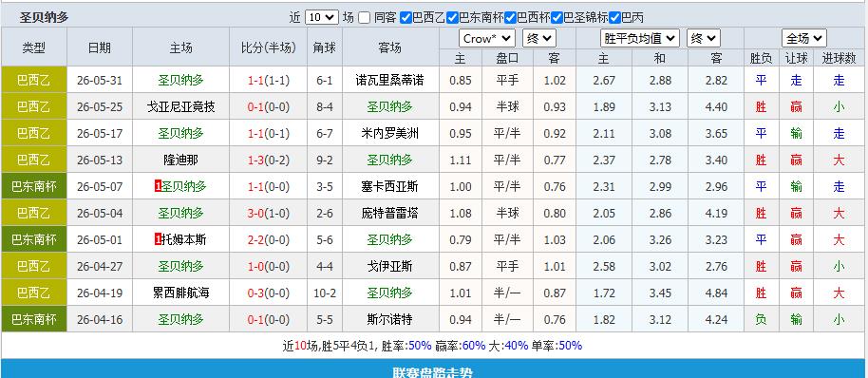Click 大 40% in summary line
The height and width of the screenshot is (378, 868).
point(517,346)
